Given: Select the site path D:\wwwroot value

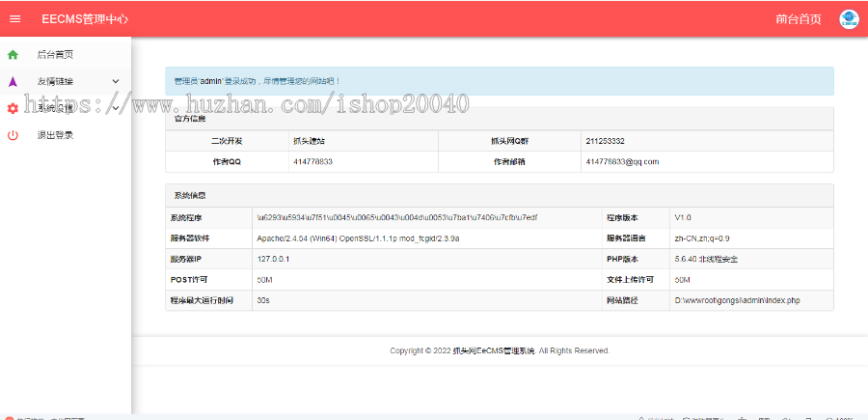Looking at the screenshot, I should 738,300.
